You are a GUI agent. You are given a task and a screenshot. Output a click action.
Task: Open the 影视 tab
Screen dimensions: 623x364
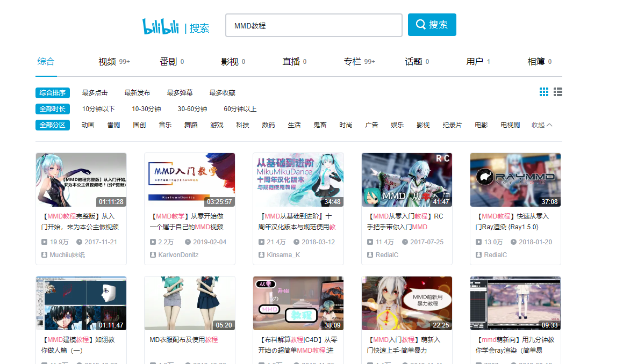coord(233,62)
